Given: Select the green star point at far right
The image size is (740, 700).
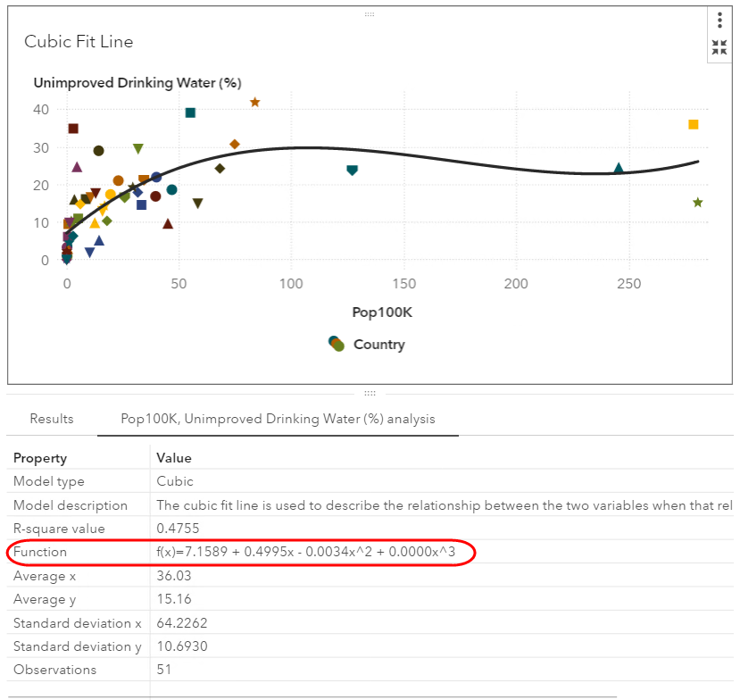Looking at the screenshot, I should tap(697, 203).
